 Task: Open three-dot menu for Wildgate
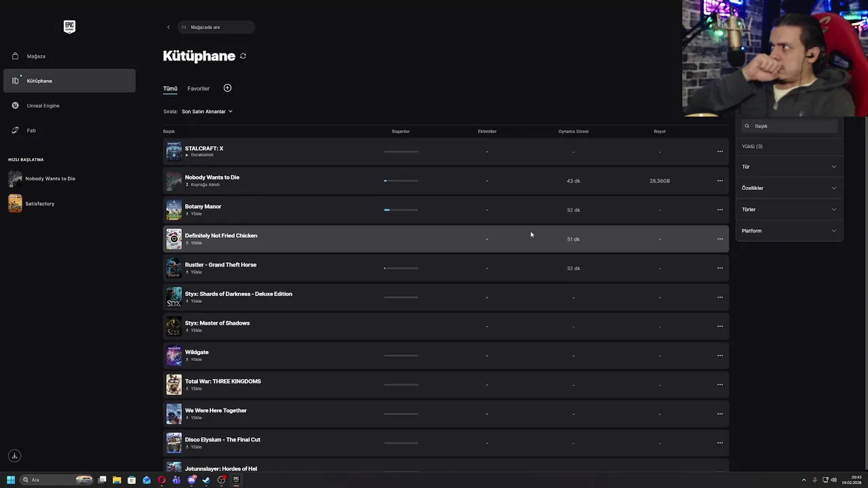tap(719, 356)
